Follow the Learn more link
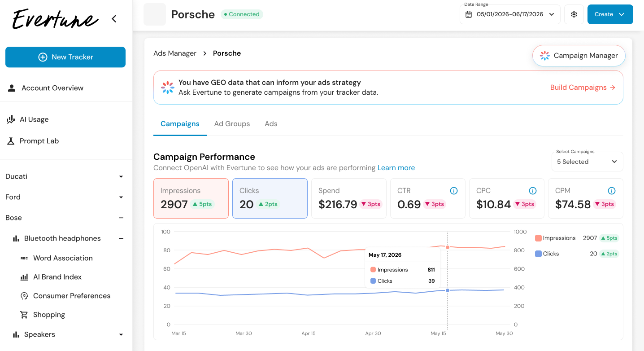This screenshot has width=644, height=351. (x=396, y=168)
